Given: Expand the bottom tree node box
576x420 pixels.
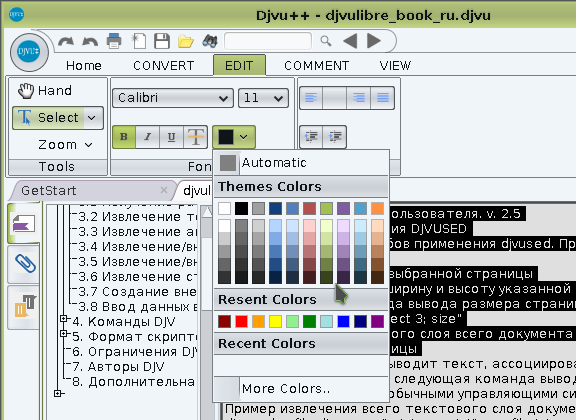Looking at the screenshot, I should tap(58, 394).
